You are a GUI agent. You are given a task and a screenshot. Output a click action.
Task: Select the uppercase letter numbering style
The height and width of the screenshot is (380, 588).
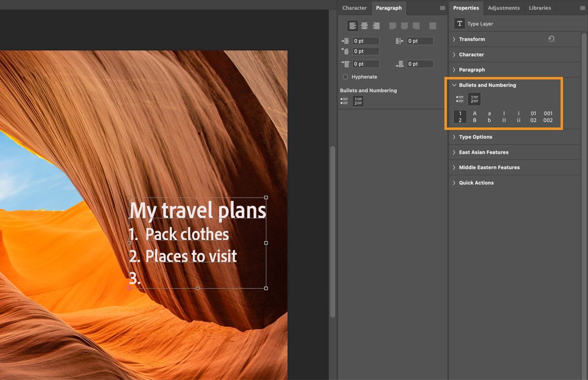pyautogui.click(x=474, y=116)
